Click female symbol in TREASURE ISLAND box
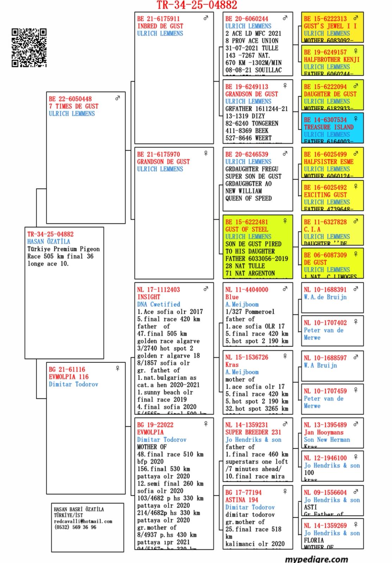Image resolution: width=392 pixels, height=563 pixels. click(356, 119)
